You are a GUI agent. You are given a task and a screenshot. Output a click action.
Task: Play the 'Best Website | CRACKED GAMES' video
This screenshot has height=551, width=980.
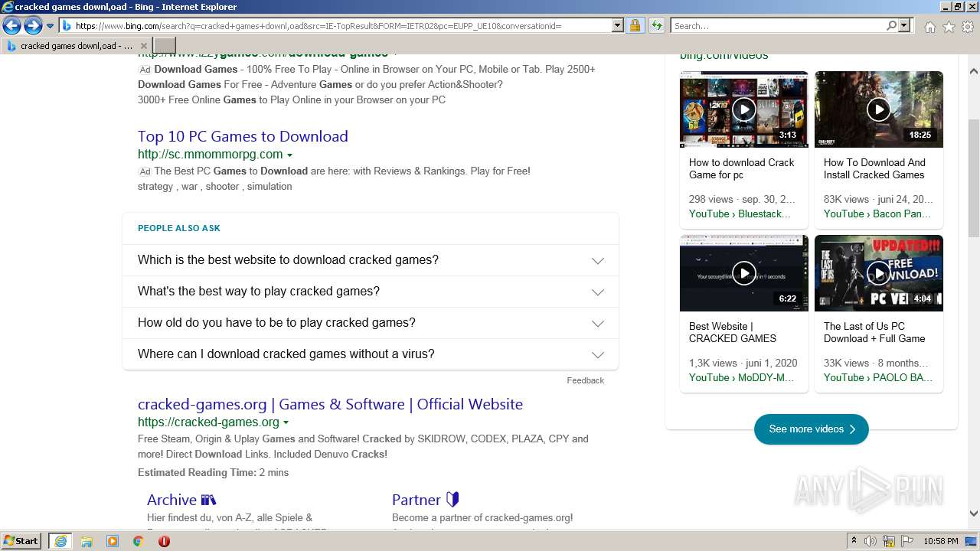743,273
